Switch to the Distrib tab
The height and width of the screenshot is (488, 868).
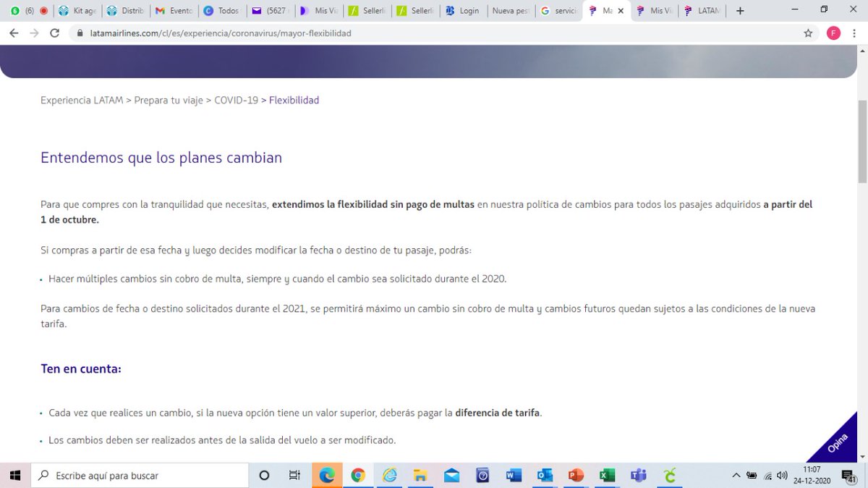point(126,11)
